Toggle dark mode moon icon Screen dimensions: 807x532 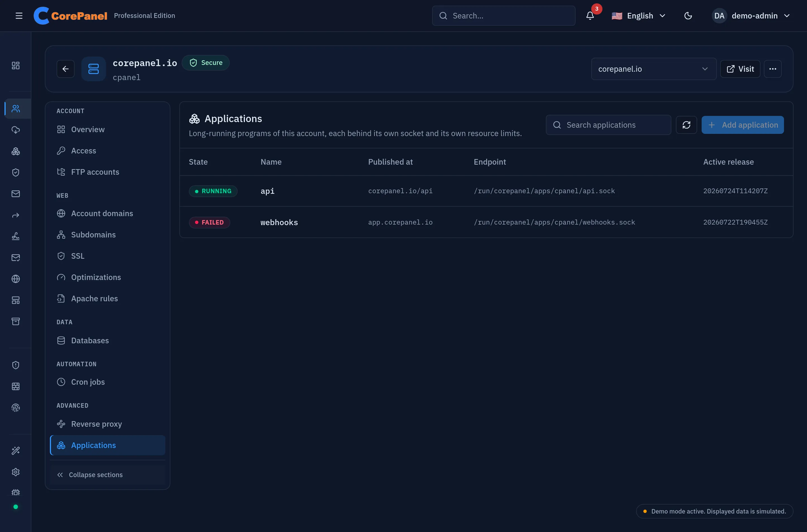point(688,16)
